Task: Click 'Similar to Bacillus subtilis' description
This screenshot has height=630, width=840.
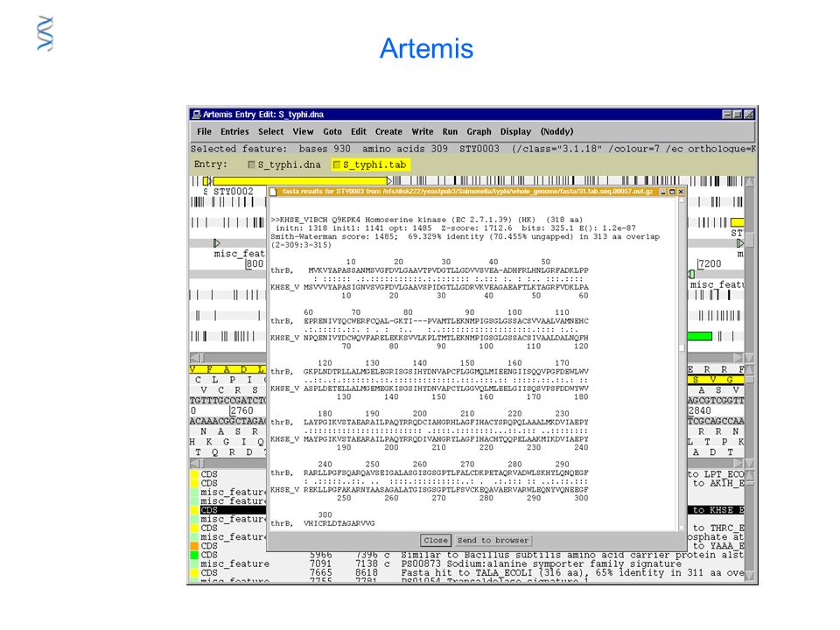Action: pyautogui.click(x=572, y=555)
